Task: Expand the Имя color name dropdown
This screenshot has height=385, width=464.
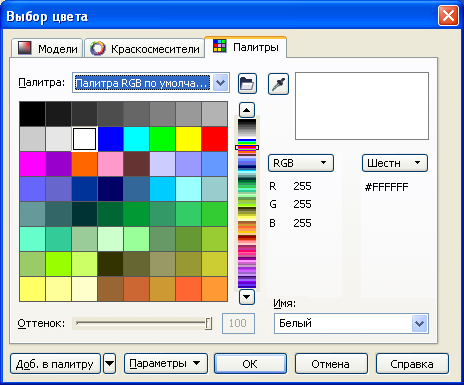Action: point(419,323)
